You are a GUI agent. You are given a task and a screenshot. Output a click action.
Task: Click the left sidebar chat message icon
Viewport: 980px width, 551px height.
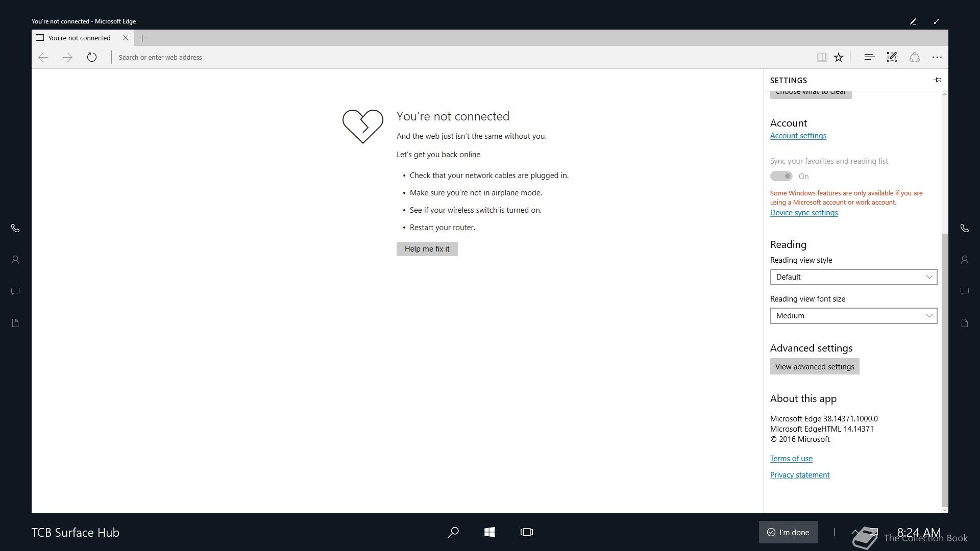point(15,291)
